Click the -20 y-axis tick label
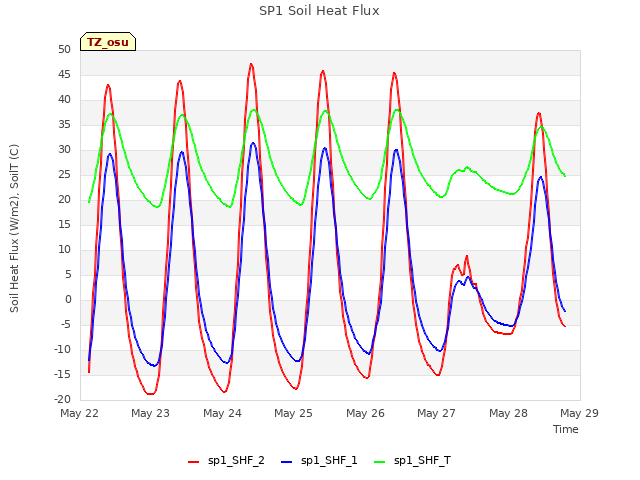This screenshot has width=640, height=480. click(x=62, y=400)
